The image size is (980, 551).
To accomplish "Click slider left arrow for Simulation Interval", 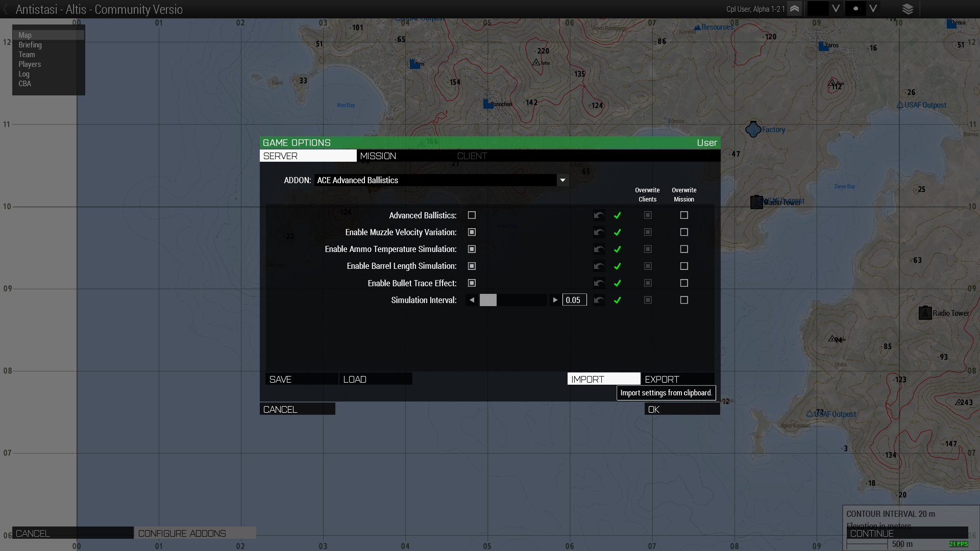I will point(472,300).
